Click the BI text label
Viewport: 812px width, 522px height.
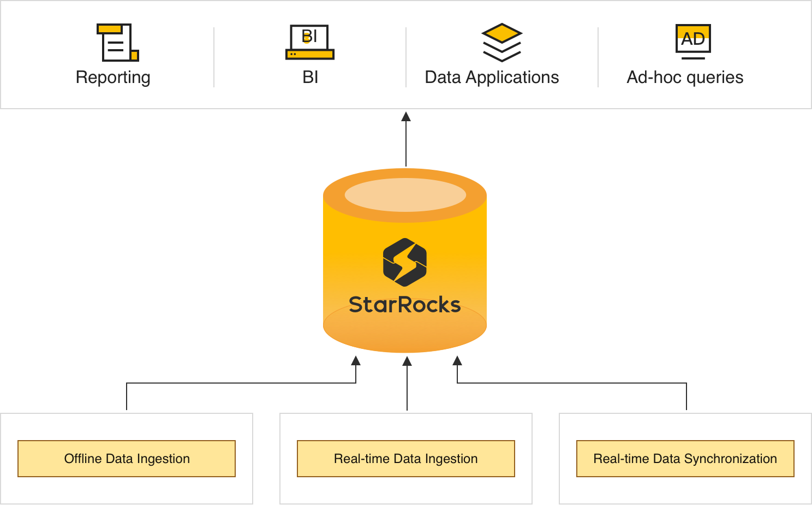[x=310, y=78]
